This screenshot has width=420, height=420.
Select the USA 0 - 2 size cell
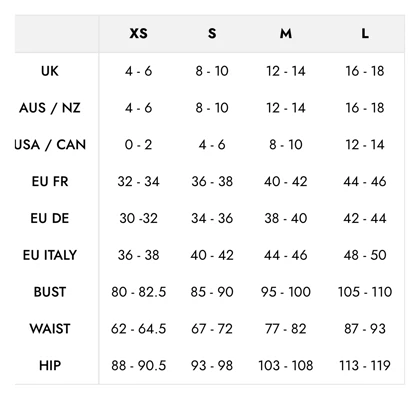(138, 145)
